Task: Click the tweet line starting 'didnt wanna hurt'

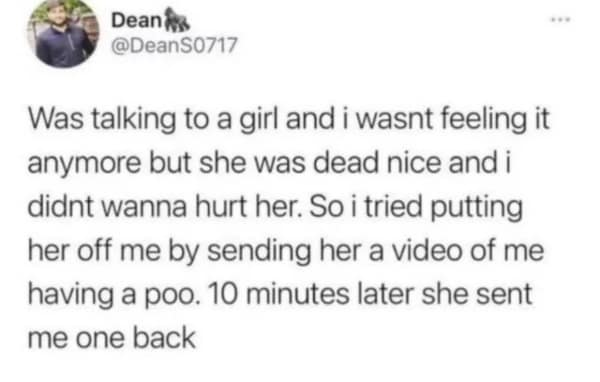Action: tap(275, 207)
